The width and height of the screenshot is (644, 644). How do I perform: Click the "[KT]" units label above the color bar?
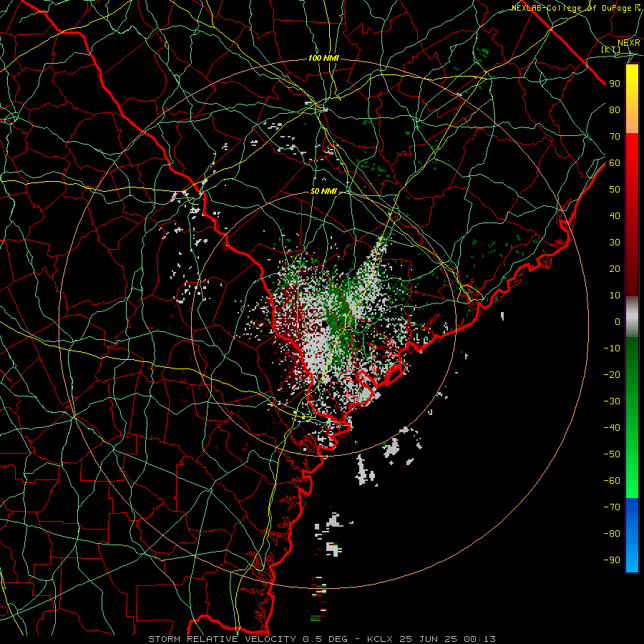pyautogui.click(x=611, y=49)
